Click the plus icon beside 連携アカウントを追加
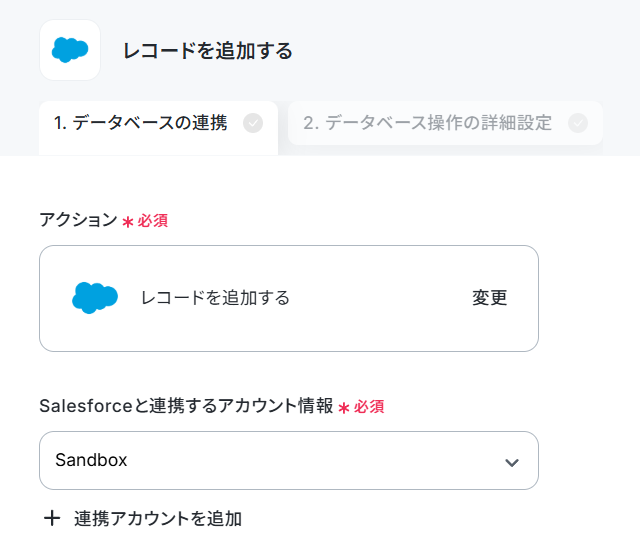The width and height of the screenshot is (640, 555). pos(52,519)
